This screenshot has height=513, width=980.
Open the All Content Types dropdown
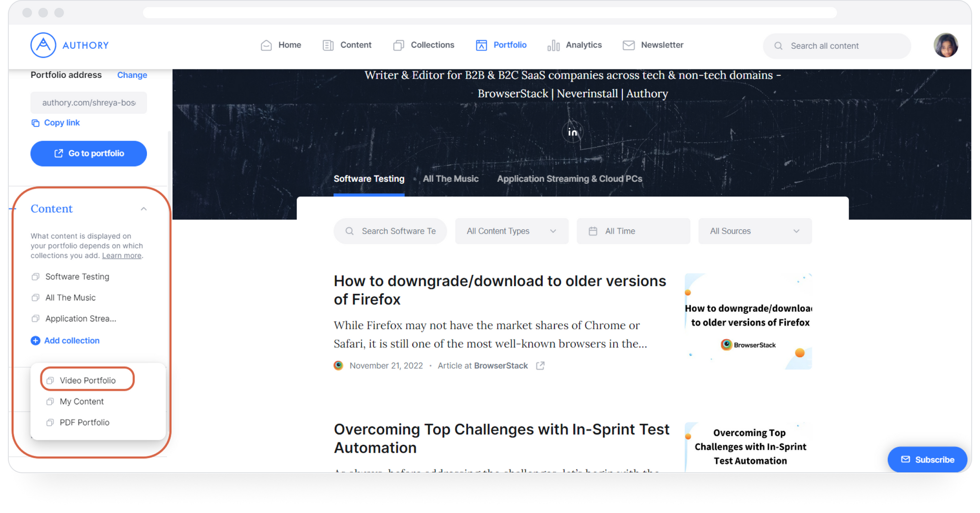tap(512, 231)
